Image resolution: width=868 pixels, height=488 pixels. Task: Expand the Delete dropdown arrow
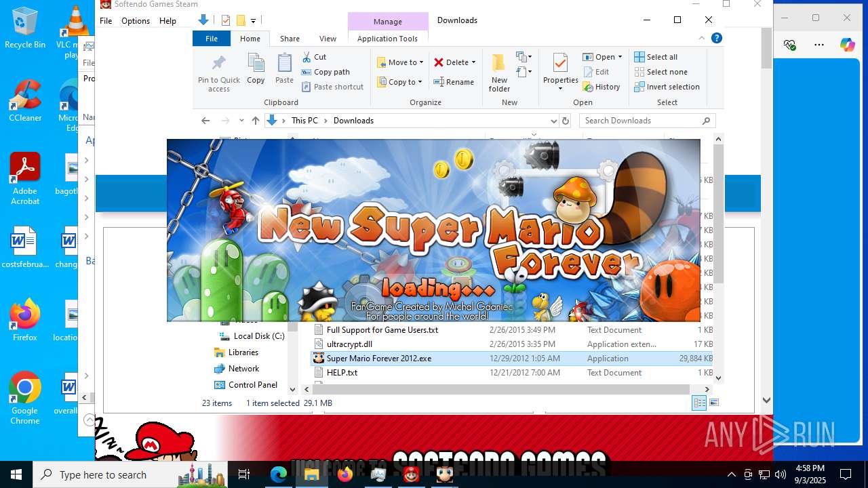(473, 62)
